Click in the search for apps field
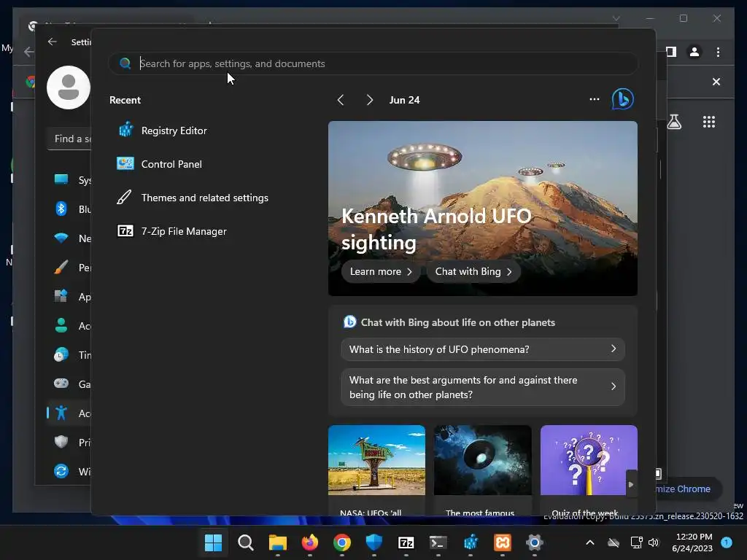 click(373, 63)
